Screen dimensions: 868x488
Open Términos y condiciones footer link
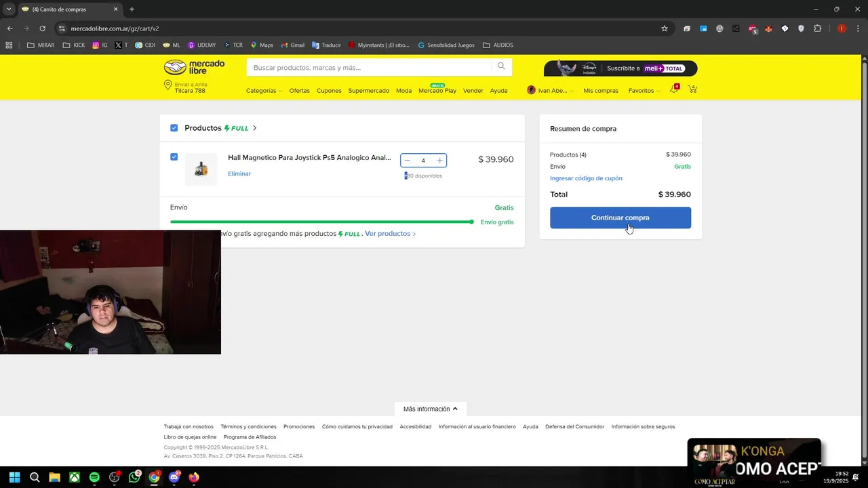click(x=248, y=427)
